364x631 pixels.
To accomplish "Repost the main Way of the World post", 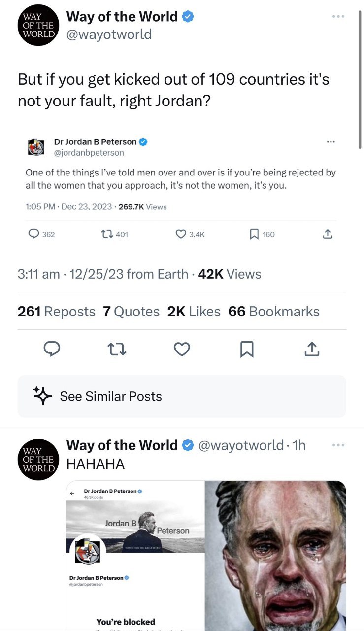I will pos(117,349).
